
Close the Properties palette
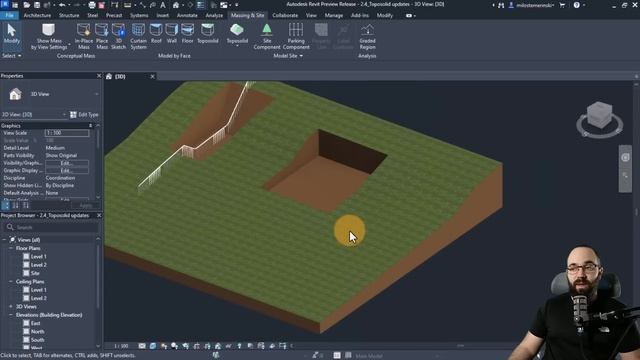99,76
